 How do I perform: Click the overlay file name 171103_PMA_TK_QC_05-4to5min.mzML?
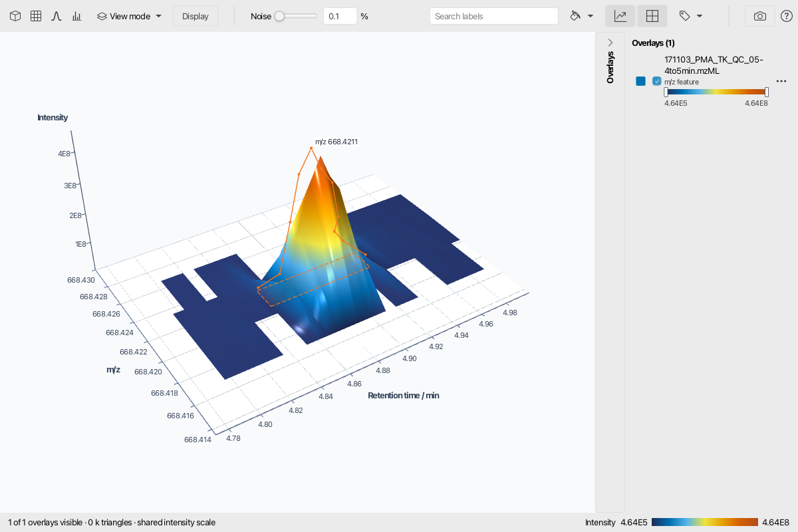coord(714,65)
